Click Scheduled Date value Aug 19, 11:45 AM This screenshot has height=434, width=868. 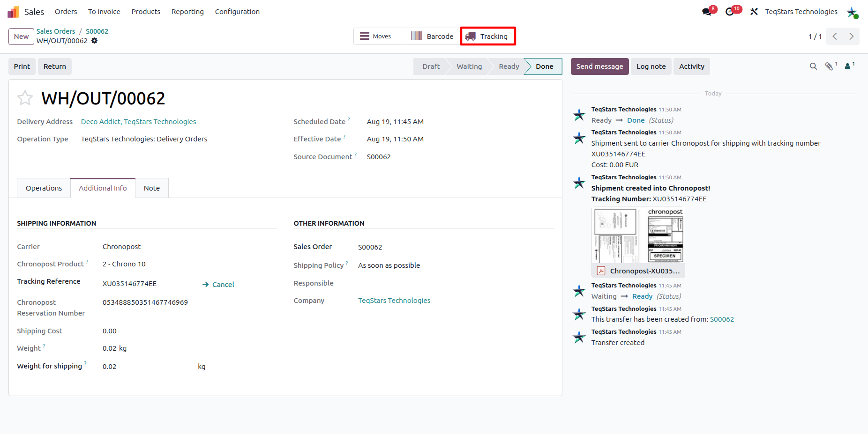pos(395,122)
